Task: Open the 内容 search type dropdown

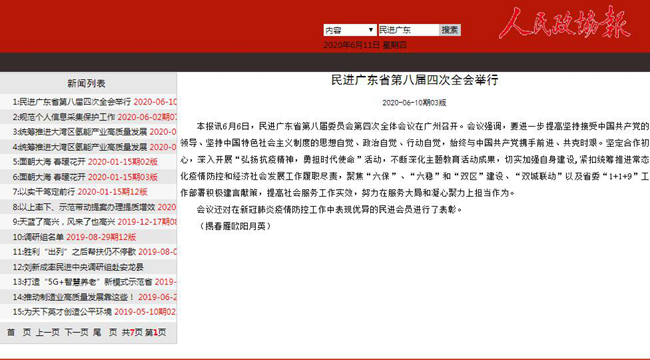Action: (350, 30)
